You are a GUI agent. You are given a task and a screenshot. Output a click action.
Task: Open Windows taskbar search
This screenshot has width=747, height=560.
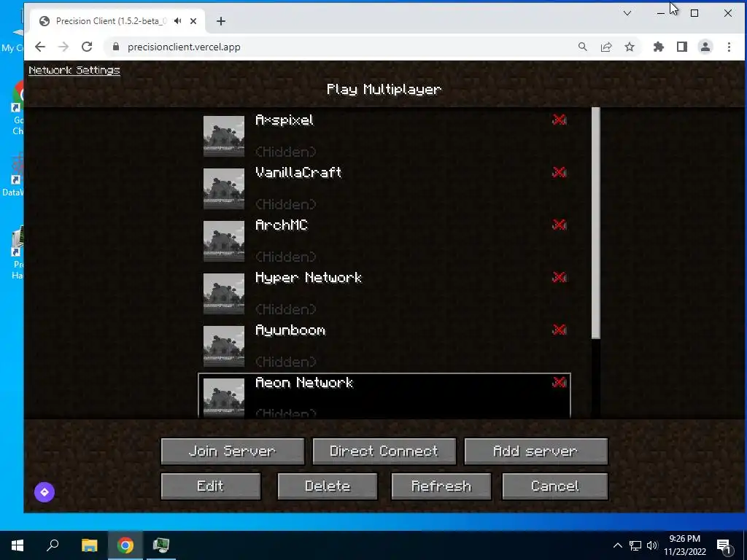point(53,545)
